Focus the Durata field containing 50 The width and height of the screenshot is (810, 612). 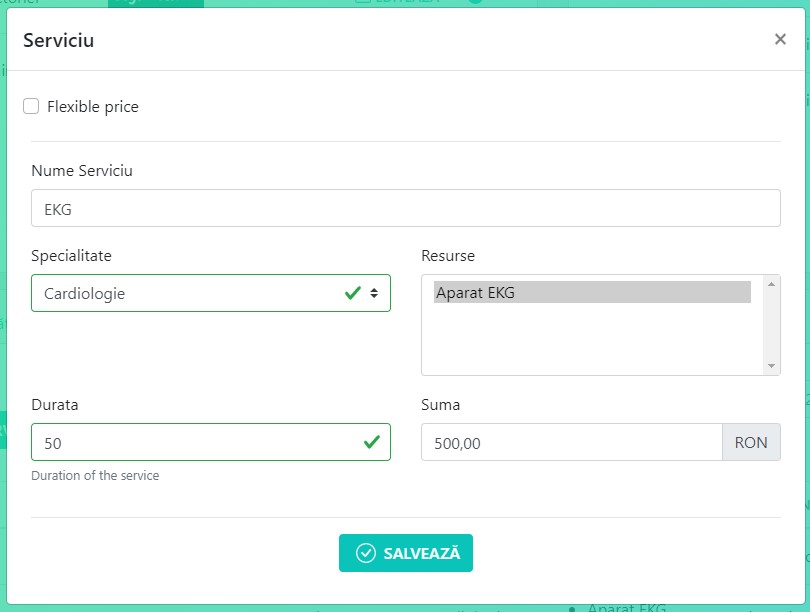(x=190, y=442)
